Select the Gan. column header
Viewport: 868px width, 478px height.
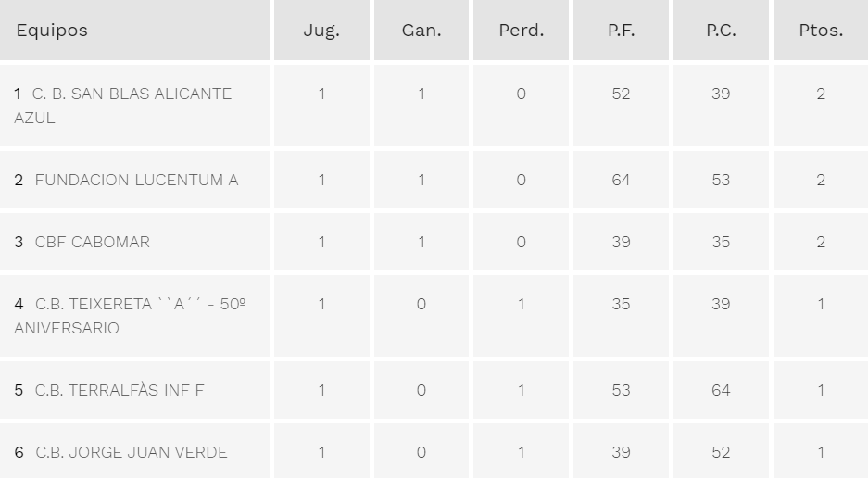point(421,30)
